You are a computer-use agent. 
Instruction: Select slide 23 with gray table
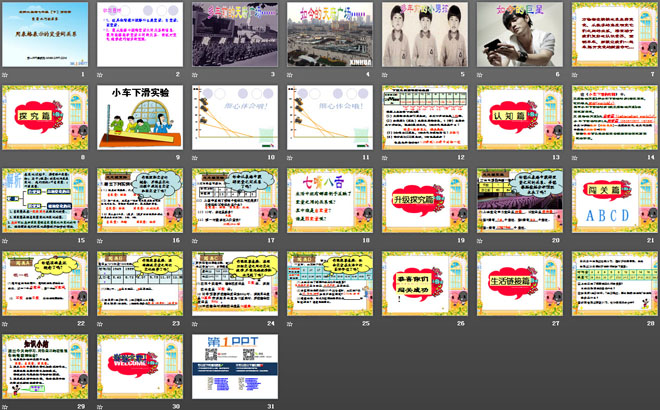[140, 283]
